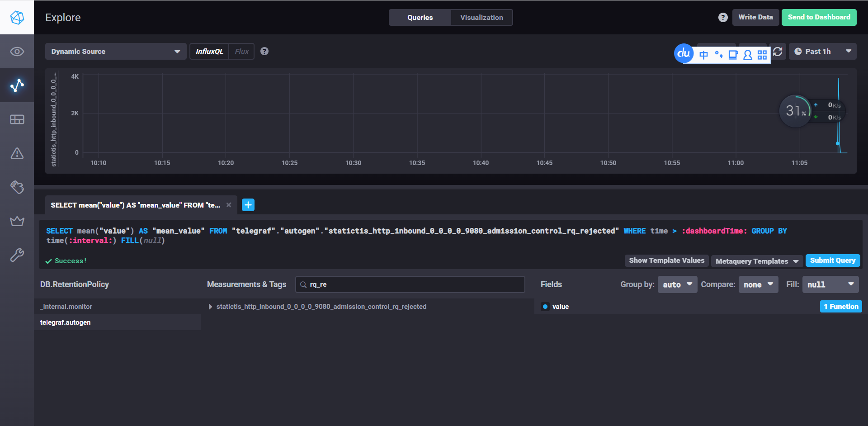Select the Queries tab

[420, 18]
